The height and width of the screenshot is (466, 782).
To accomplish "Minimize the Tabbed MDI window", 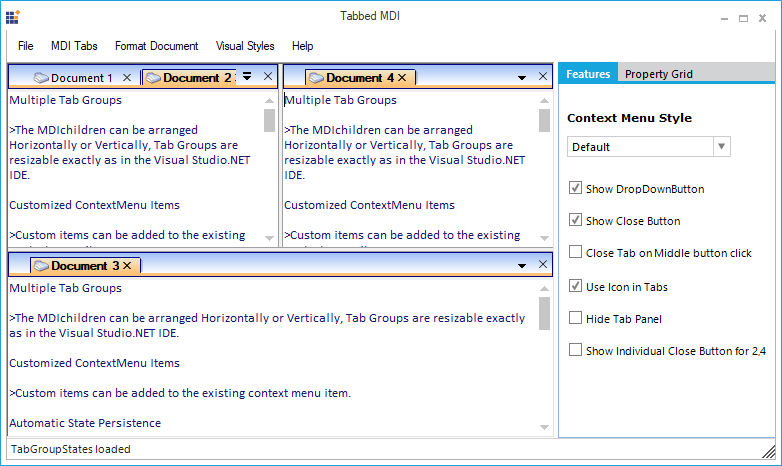I will click(724, 18).
